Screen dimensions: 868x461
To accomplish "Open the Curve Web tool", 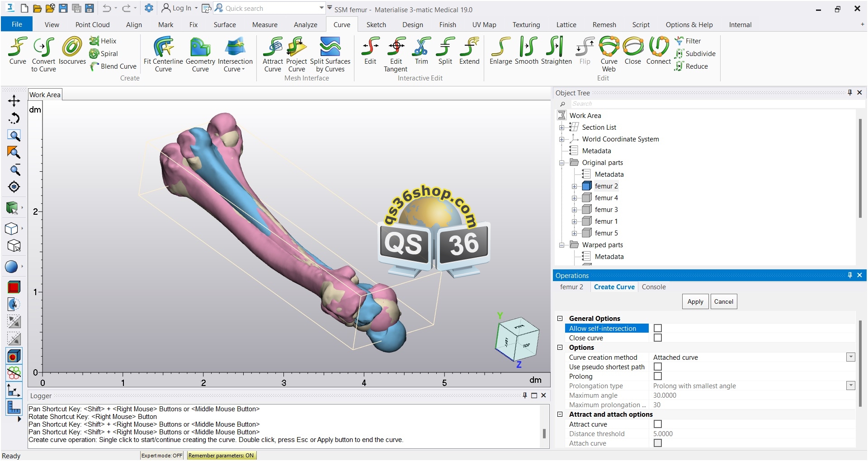I will [609, 55].
